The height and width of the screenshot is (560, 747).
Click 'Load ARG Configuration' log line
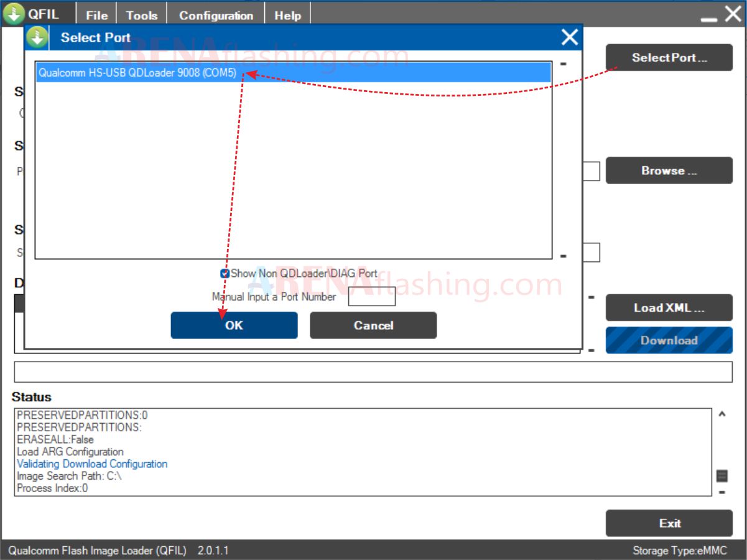[x=70, y=452]
